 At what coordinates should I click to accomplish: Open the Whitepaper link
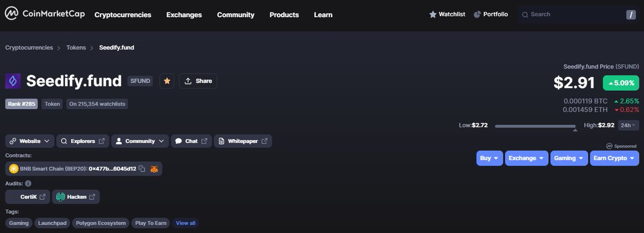[x=243, y=141]
